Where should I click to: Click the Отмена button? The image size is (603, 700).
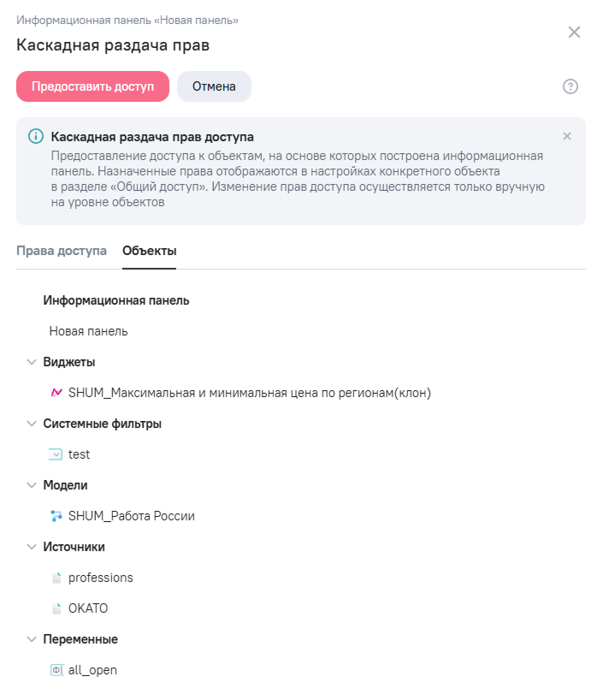(x=214, y=86)
